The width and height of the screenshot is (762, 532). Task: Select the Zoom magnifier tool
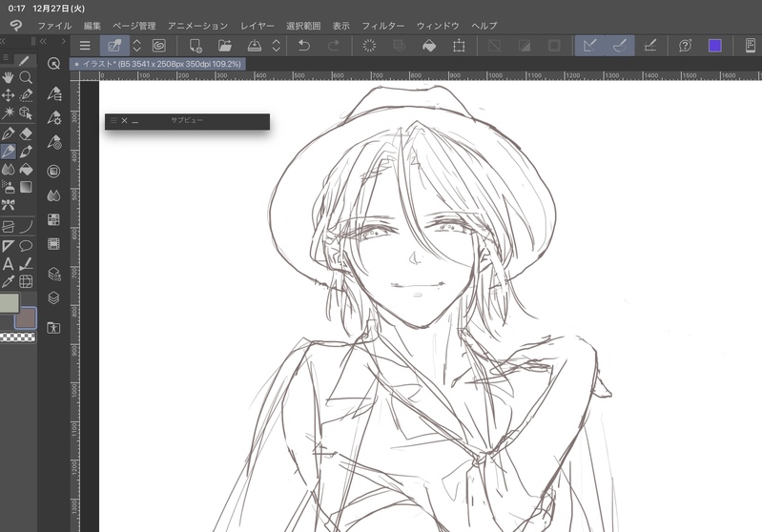[26, 77]
